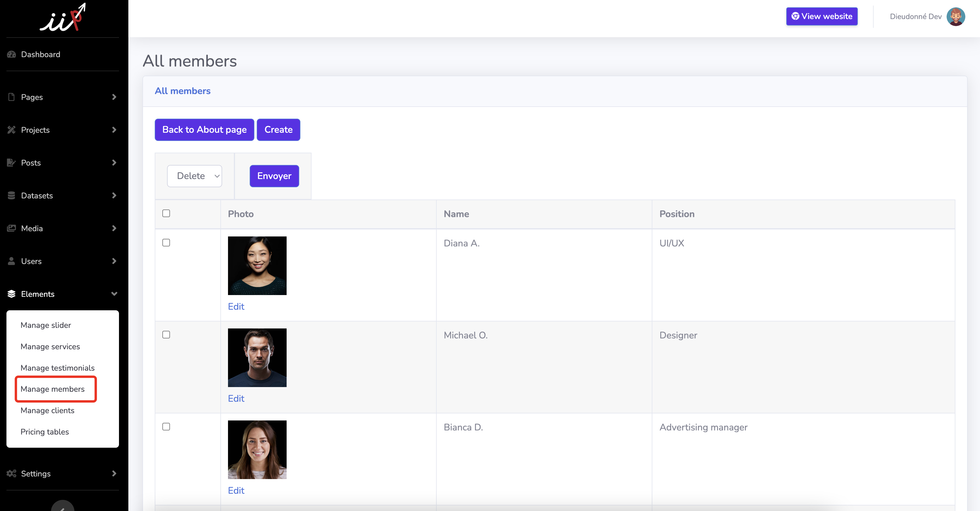Click the Settings gears icon
Image resolution: width=980 pixels, height=511 pixels.
(x=11, y=473)
